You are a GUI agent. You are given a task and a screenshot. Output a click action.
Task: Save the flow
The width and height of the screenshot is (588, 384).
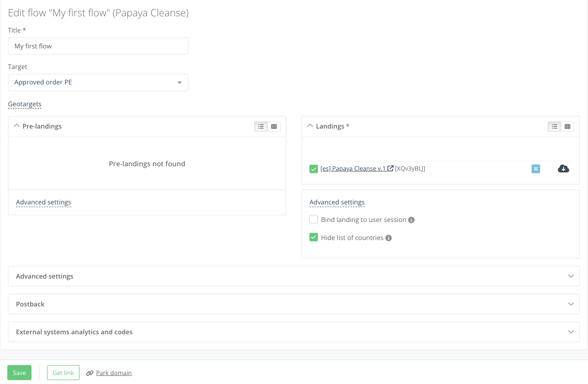point(19,373)
